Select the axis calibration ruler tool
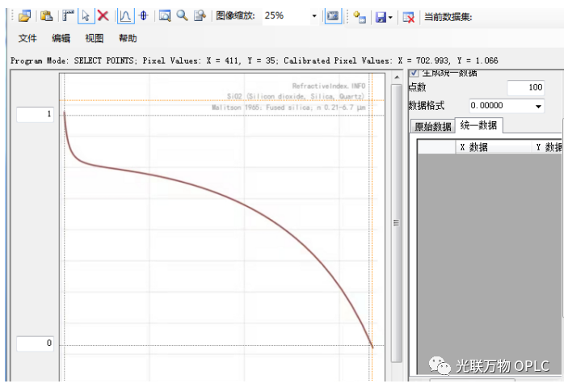 (69, 15)
